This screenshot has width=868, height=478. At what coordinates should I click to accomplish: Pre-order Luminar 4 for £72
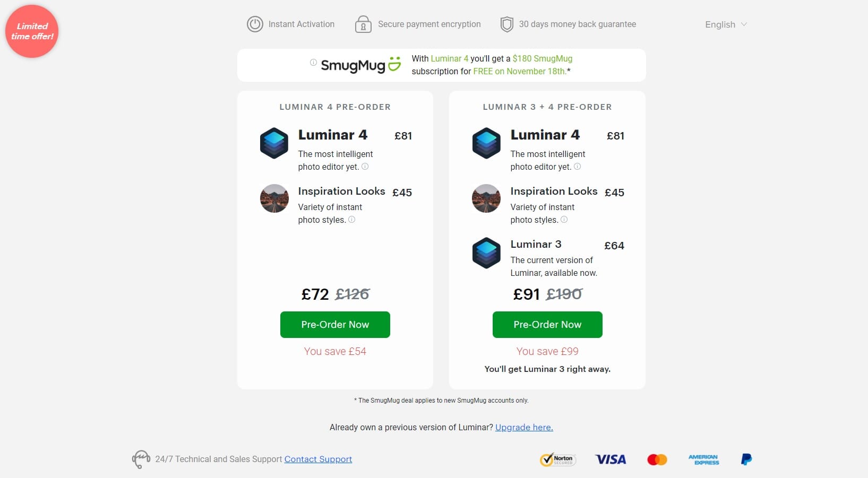335,325
